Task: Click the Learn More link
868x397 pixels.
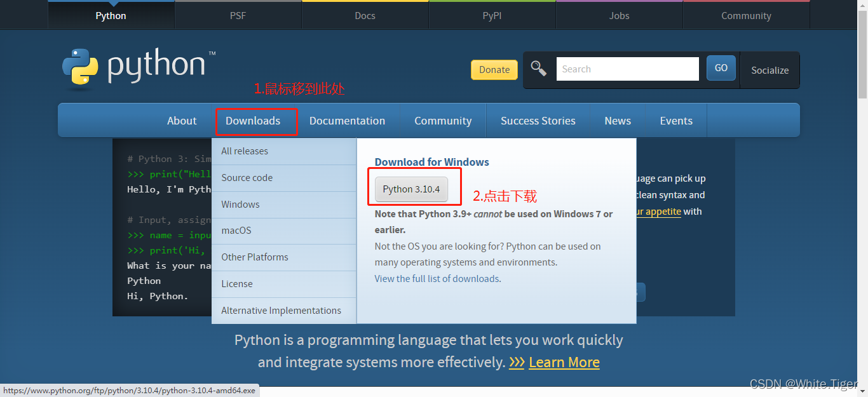Action: (564, 363)
